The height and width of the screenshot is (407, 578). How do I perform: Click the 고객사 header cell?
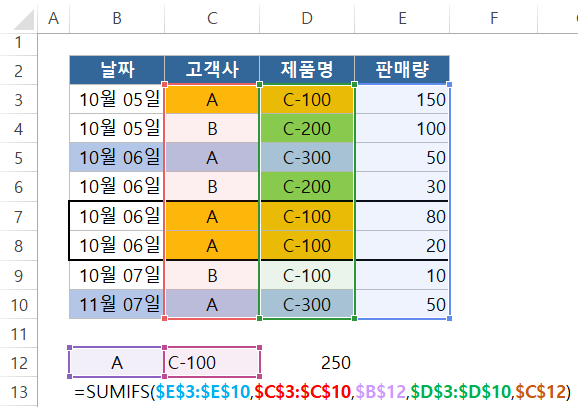[212, 70]
